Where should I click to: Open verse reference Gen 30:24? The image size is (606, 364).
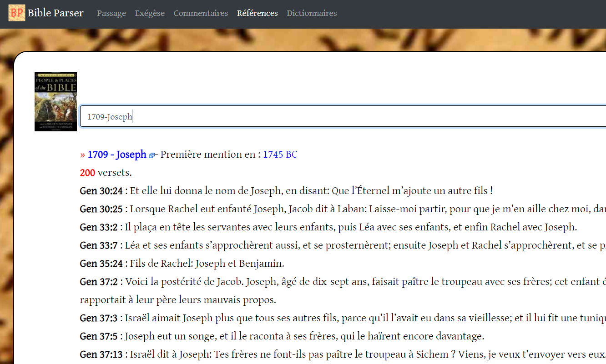click(x=101, y=191)
